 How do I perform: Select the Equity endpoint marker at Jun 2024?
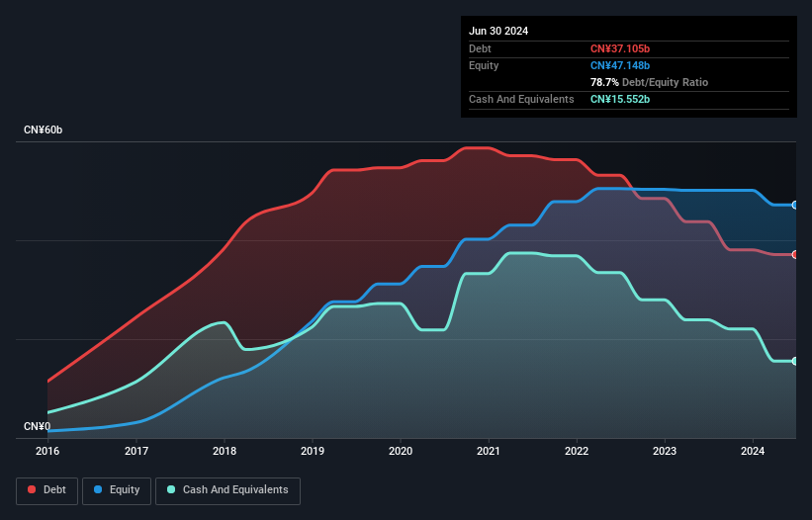[x=795, y=205]
